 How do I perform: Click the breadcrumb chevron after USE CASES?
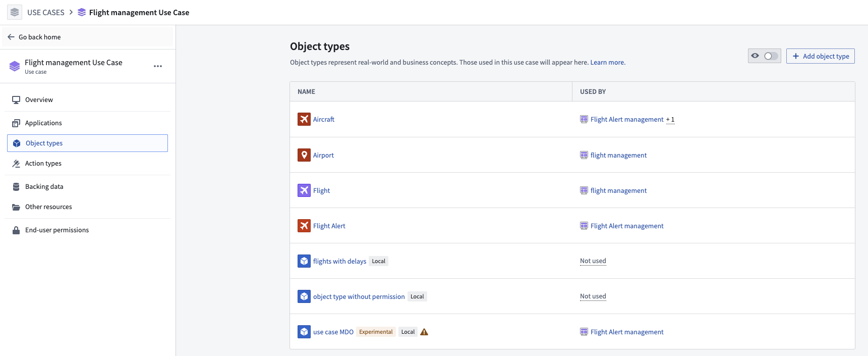tap(71, 12)
